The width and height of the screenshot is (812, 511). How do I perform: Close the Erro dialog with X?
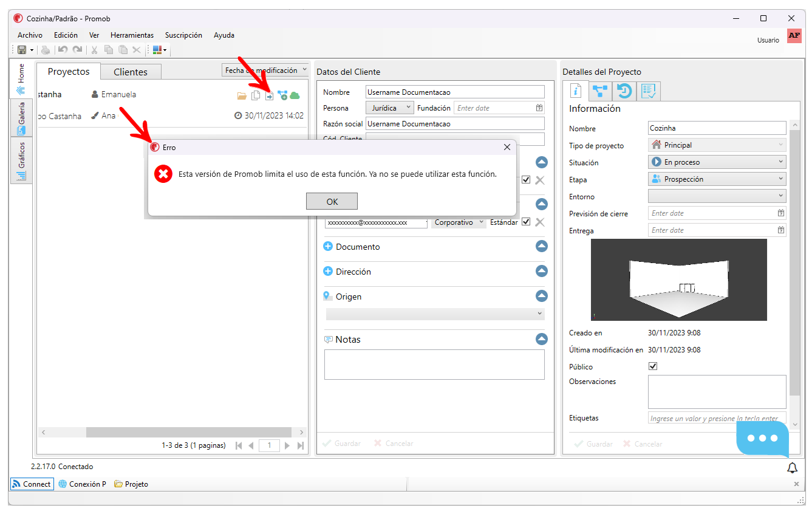(x=507, y=147)
